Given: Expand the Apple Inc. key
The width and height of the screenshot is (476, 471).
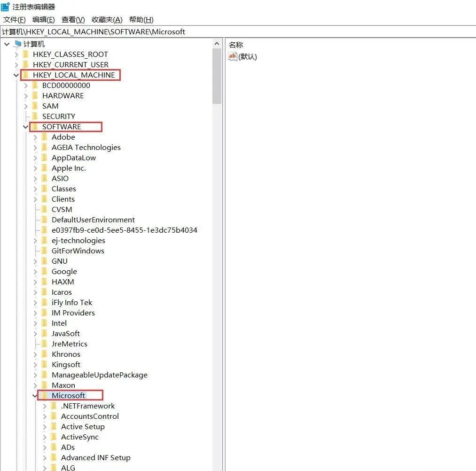Looking at the screenshot, I should click(35, 168).
